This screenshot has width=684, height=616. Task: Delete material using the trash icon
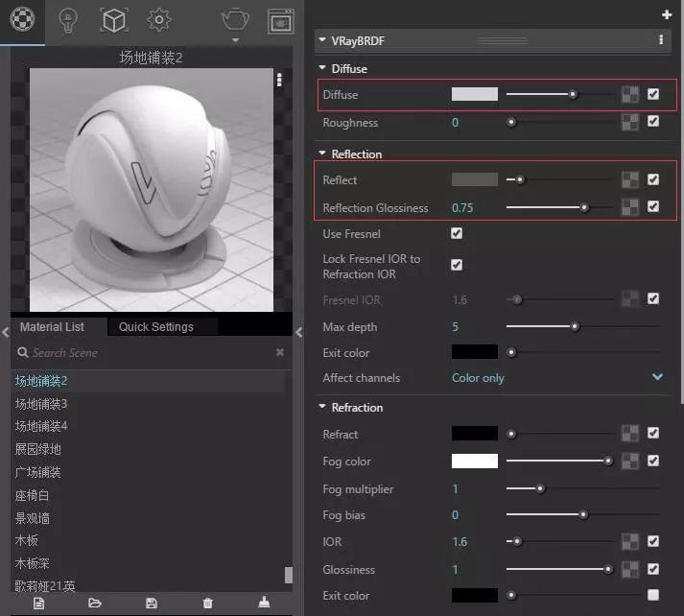click(x=208, y=603)
